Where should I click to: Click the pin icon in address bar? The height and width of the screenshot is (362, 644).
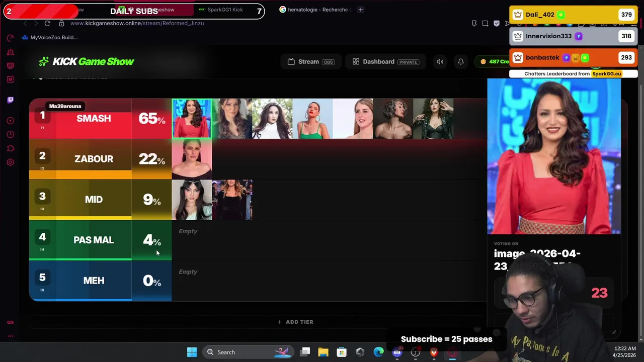click(x=474, y=23)
